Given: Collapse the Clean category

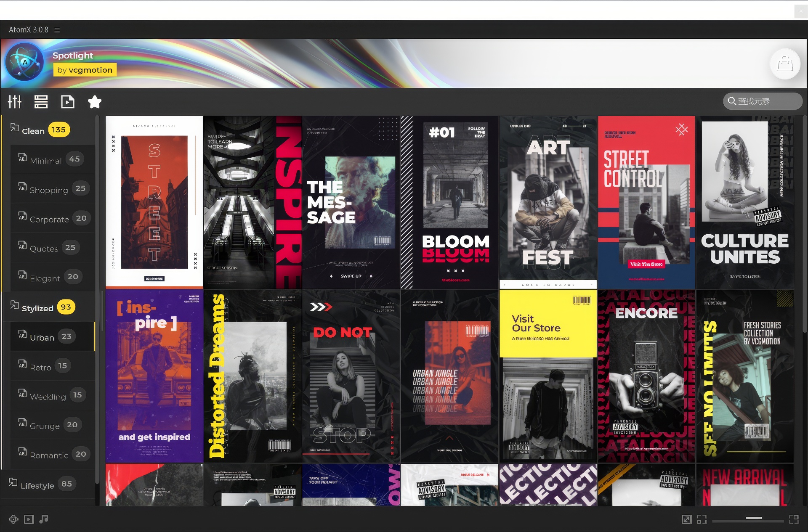Looking at the screenshot, I should [48, 130].
